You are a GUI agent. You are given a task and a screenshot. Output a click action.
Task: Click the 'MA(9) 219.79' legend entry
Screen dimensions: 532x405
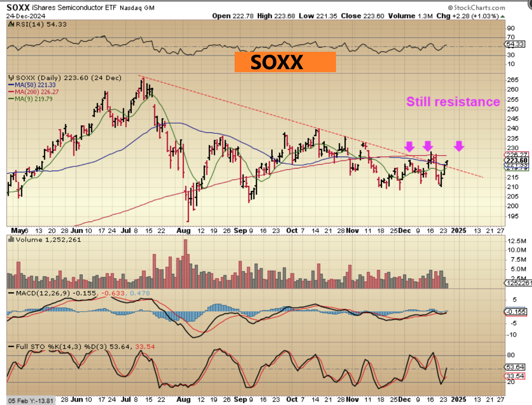(31, 99)
